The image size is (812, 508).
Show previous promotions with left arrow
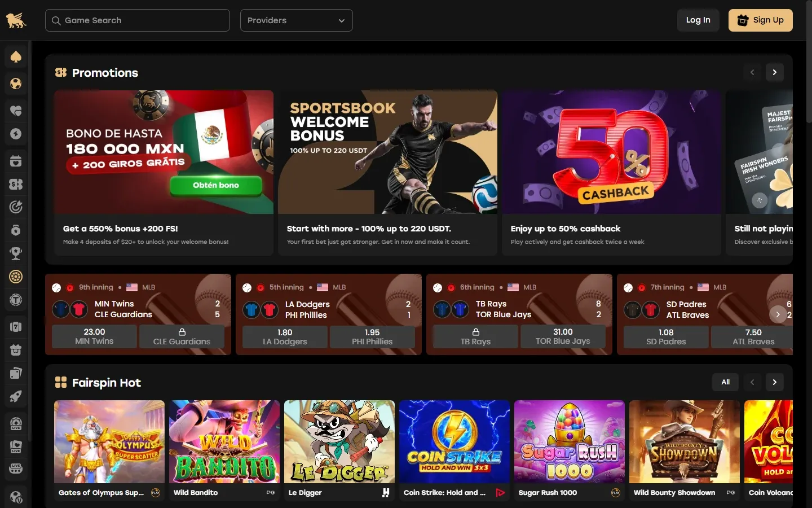752,72
